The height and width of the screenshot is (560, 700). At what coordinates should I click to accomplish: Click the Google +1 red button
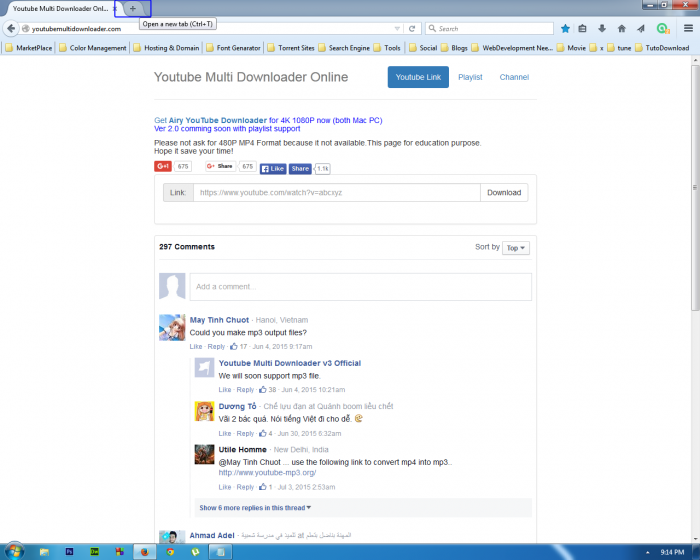click(x=163, y=166)
